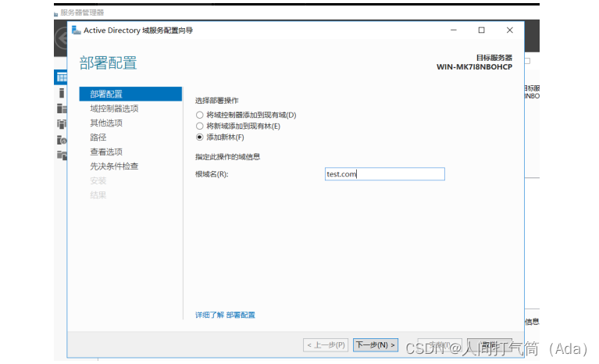
Task: Select 路径 step in wizard sidebar
Action: [x=98, y=137]
